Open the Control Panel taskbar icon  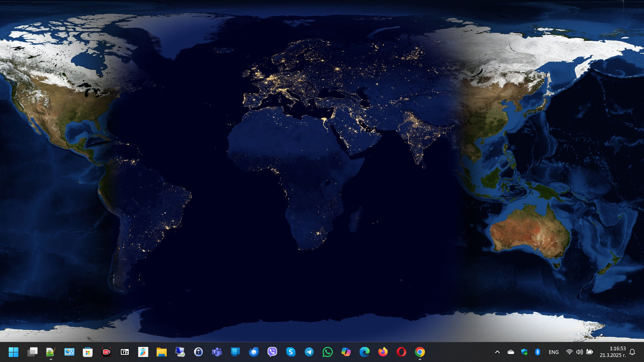[x=69, y=352]
